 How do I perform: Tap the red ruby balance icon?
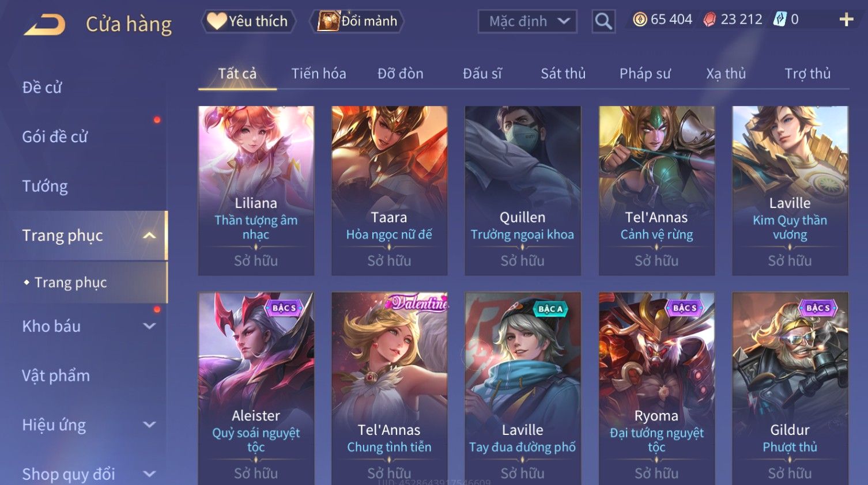710,20
